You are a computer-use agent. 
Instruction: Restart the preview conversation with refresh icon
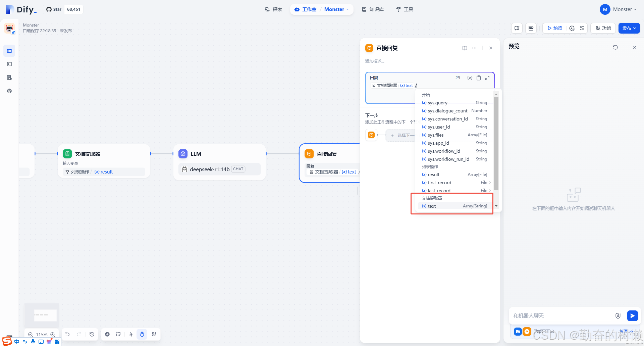tap(615, 47)
